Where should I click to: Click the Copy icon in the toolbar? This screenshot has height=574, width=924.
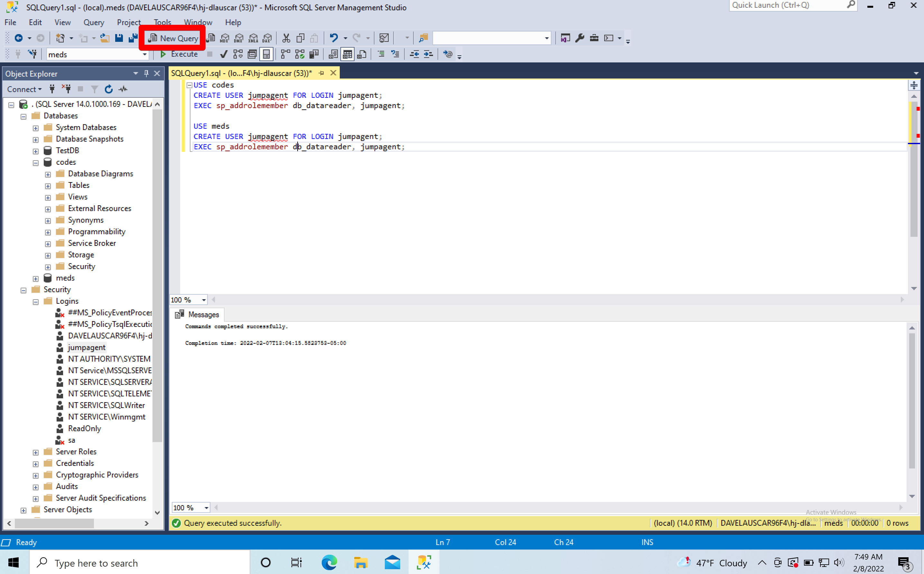point(300,38)
